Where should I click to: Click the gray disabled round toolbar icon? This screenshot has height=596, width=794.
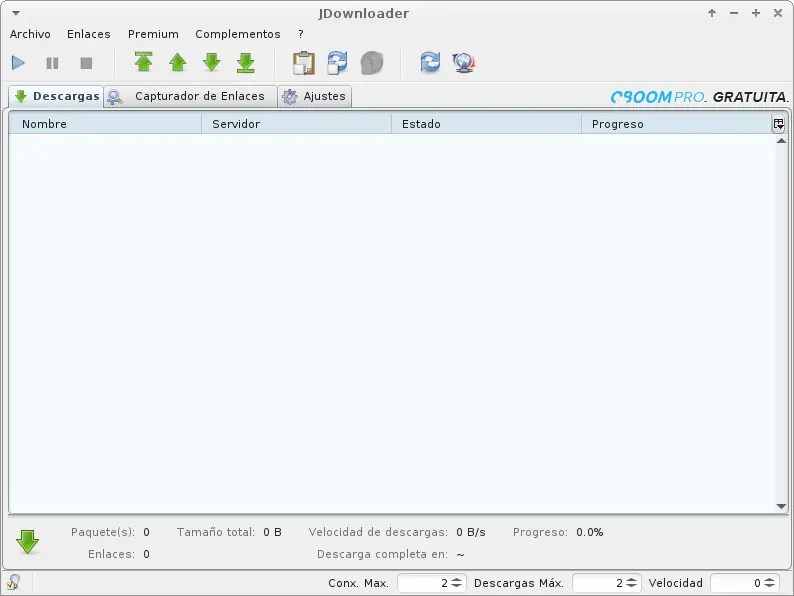[x=372, y=63]
